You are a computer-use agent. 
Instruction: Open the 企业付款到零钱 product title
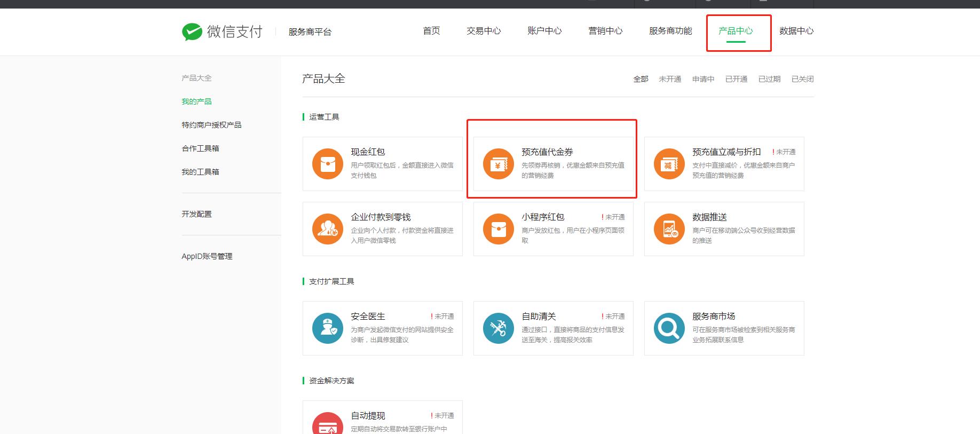(381, 217)
